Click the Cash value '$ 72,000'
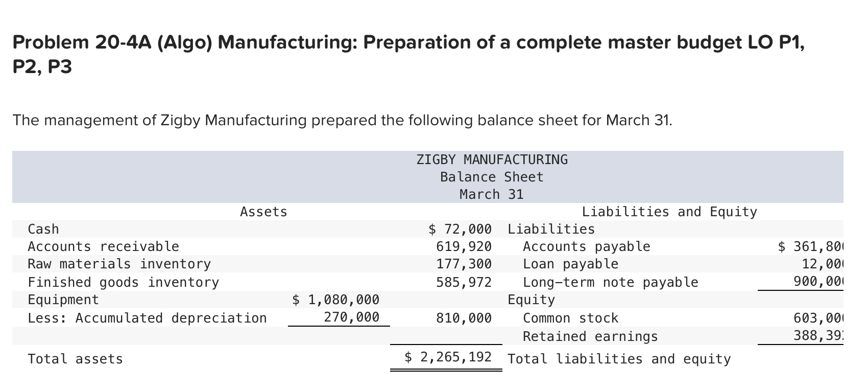 460,229
